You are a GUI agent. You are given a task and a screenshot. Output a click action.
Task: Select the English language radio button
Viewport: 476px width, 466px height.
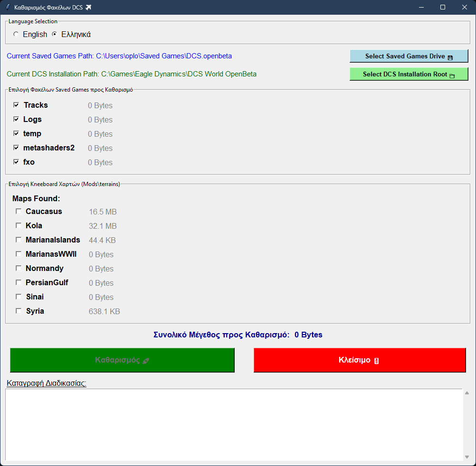16,34
